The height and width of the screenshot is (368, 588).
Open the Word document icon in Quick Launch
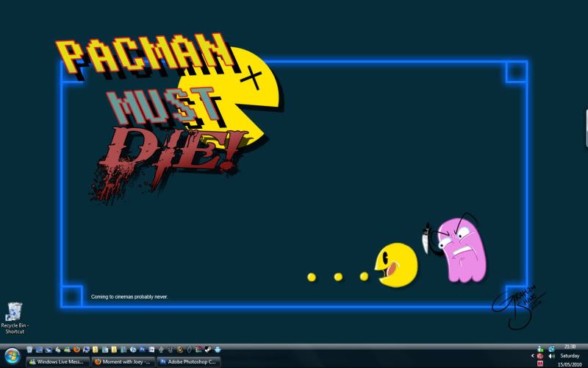click(x=151, y=350)
